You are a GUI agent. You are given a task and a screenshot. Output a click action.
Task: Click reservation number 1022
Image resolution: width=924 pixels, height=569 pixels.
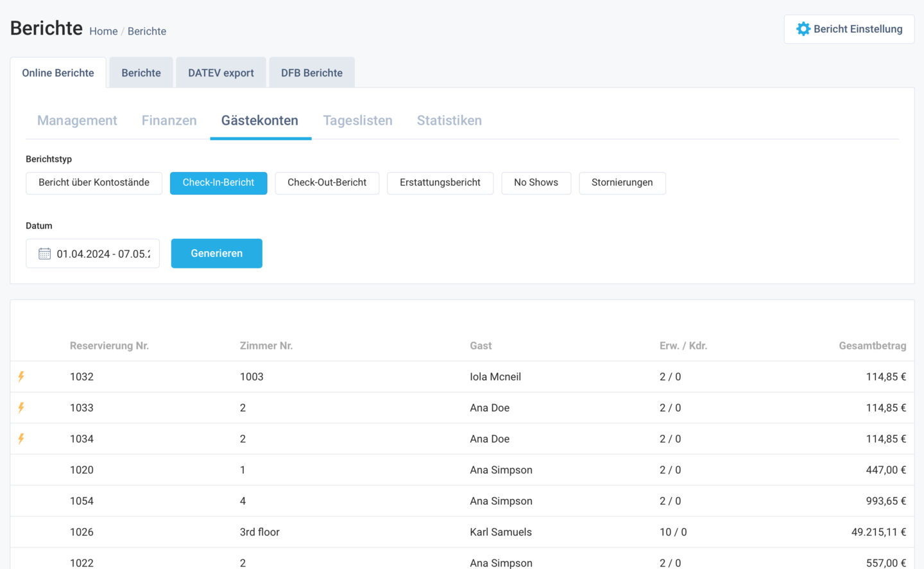[x=81, y=563]
